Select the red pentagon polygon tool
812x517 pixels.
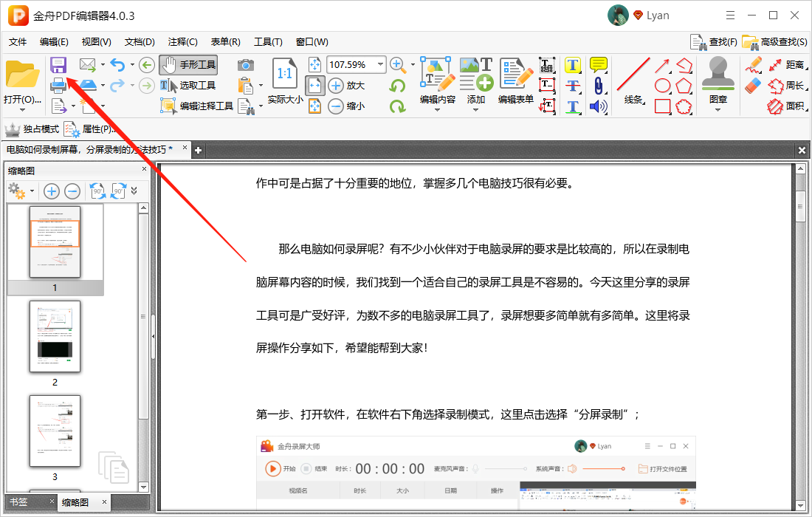click(x=684, y=86)
